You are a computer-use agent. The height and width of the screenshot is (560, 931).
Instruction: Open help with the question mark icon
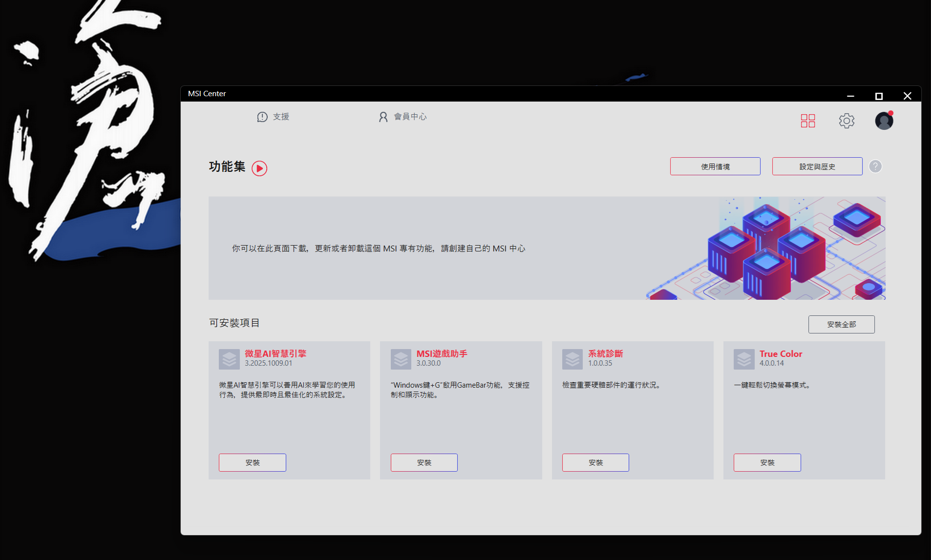[875, 166]
